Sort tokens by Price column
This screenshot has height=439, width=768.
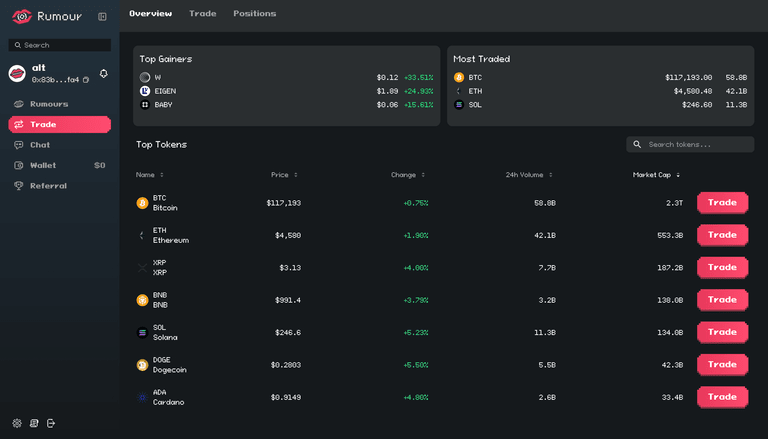click(284, 175)
